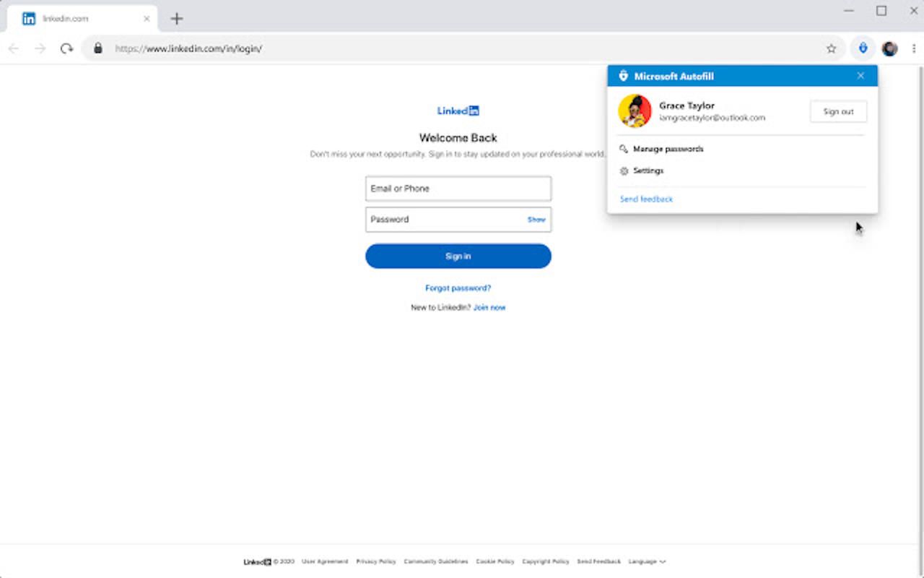The width and height of the screenshot is (924, 578).
Task: Click the Send feedback link in popup
Action: click(646, 199)
